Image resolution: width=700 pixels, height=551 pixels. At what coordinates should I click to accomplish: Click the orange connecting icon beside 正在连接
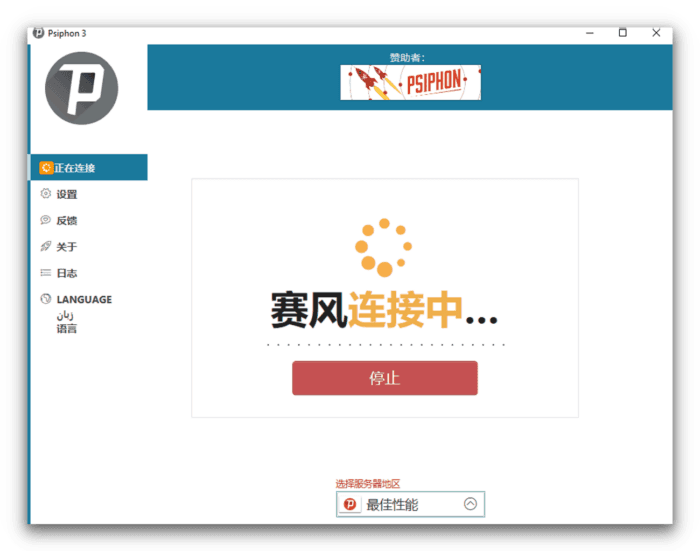tap(46, 168)
